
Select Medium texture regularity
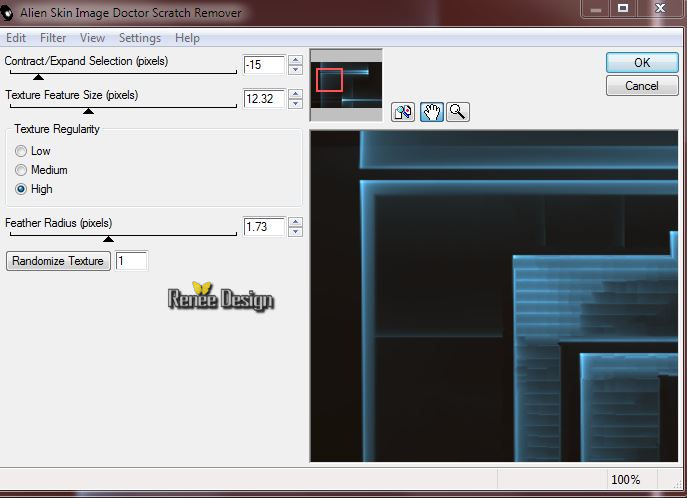tap(21, 170)
